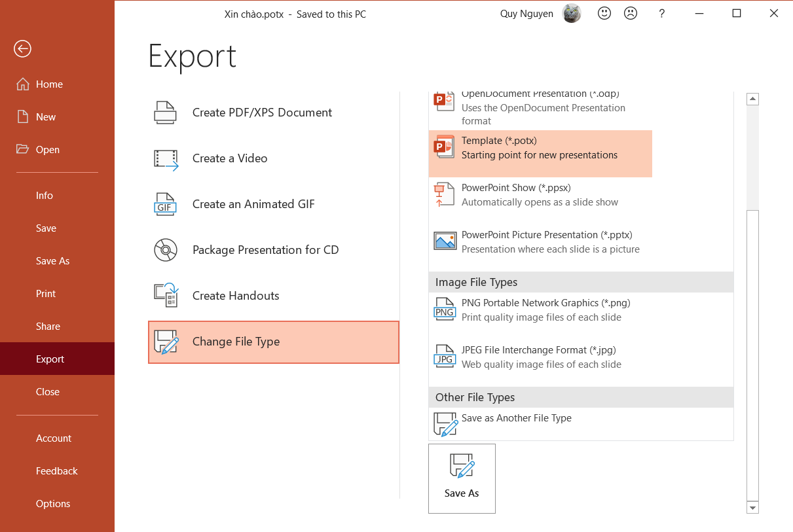Open the Info page
Screen dimensions: 793x532
coord(57,195)
